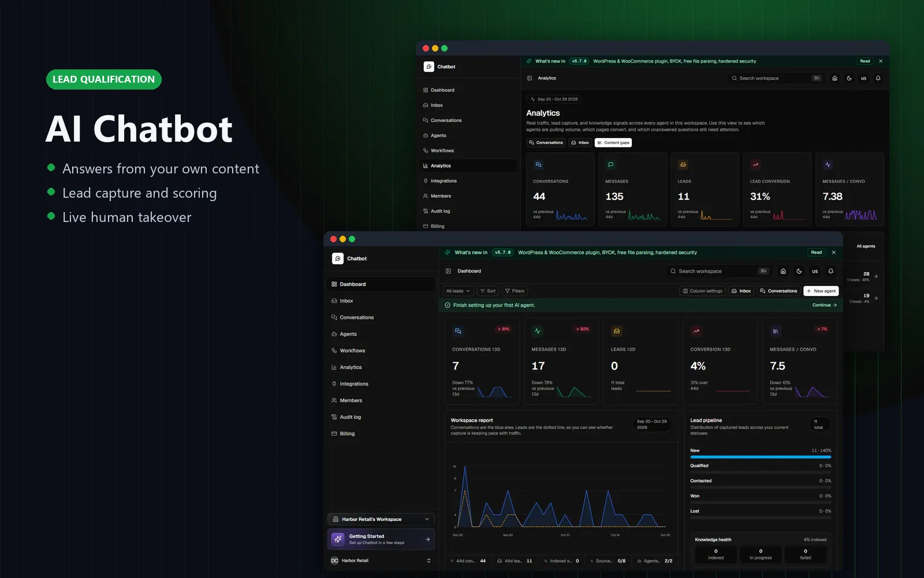
Task: Open notifications bell in the Dashboard window
Action: coord(831,271)
